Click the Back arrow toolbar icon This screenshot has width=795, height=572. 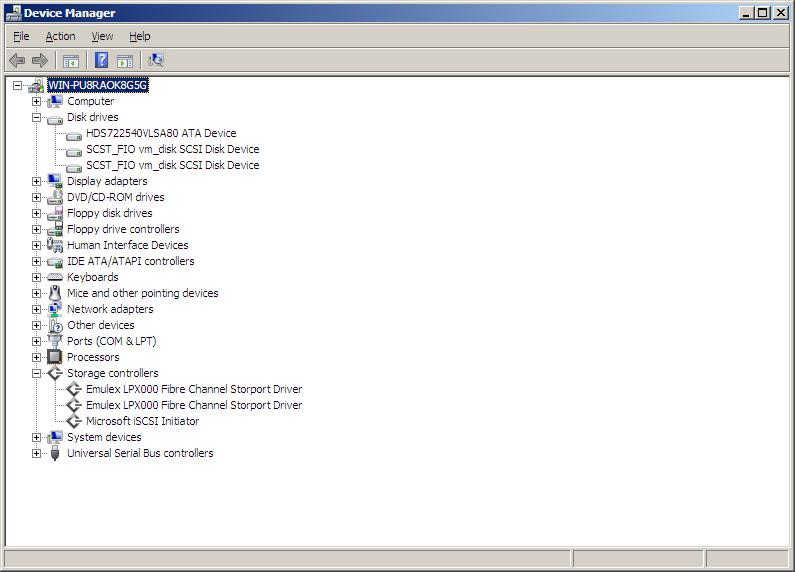tap(17, 61)
